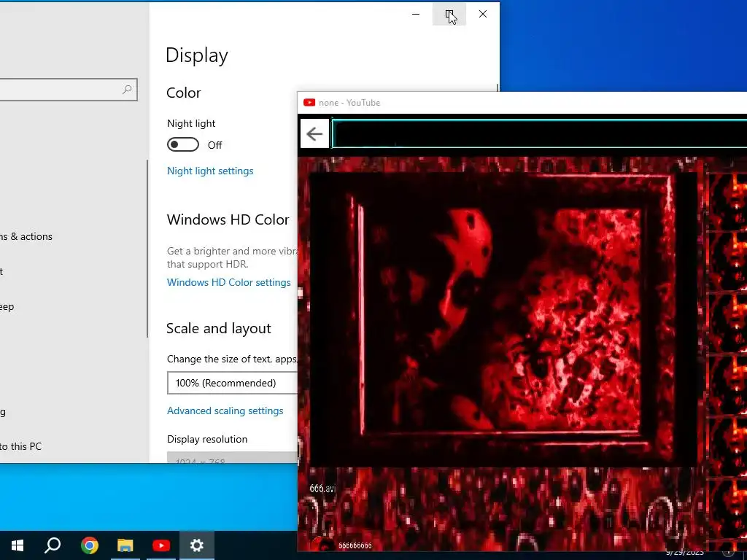The image size is (747, 560).
Task: Click the 'Scale and layout' heading
Action: click(219, 329)
